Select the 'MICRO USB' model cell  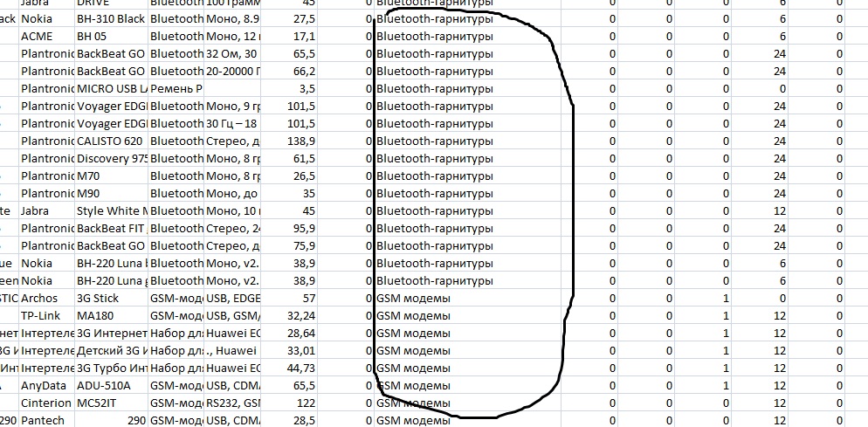coord(111,88)
